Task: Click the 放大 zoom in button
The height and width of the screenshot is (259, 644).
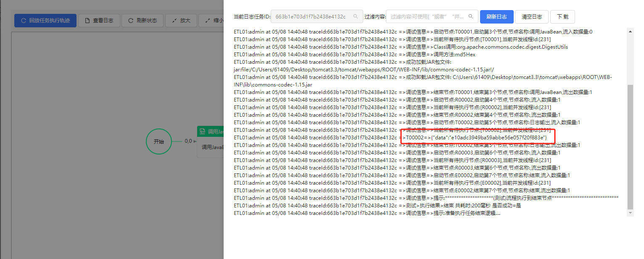Action: coord(181,20)
